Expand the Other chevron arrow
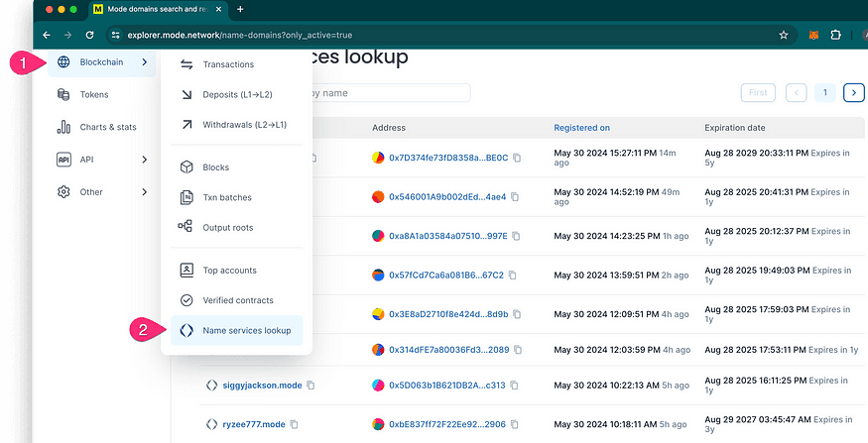 [x=145, y=192]
